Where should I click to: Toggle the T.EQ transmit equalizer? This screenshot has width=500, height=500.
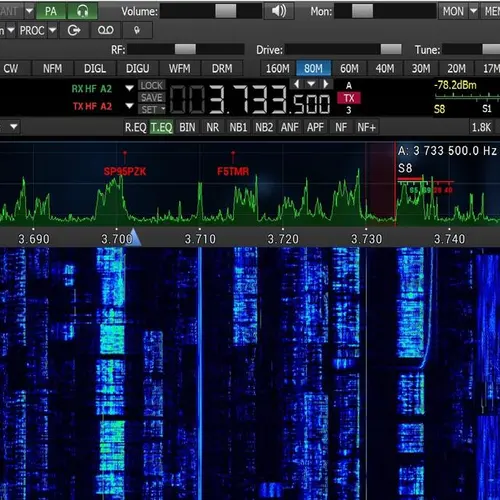161,127
